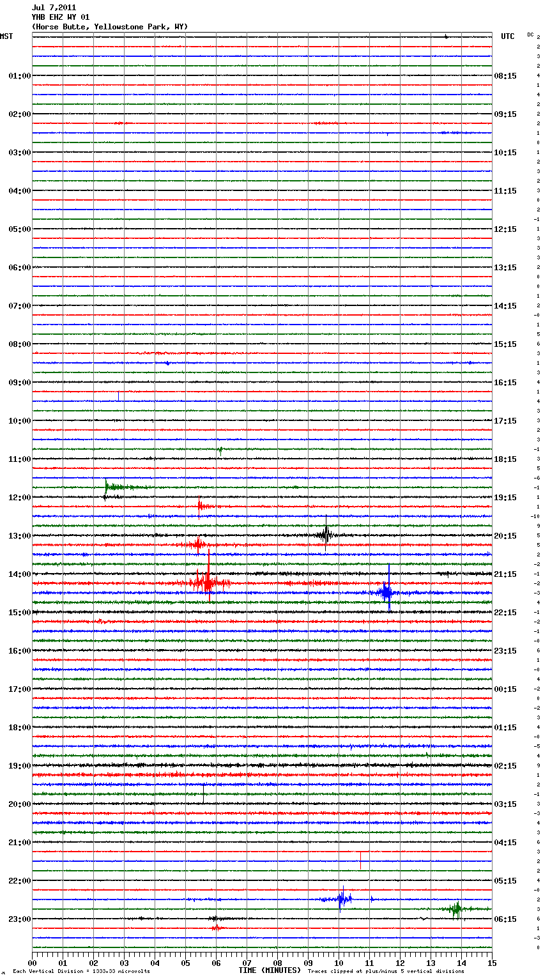Click the red spike below the 21:00 trace
Image resolution: width=543 pixels, height=980 pixels.
360,861
